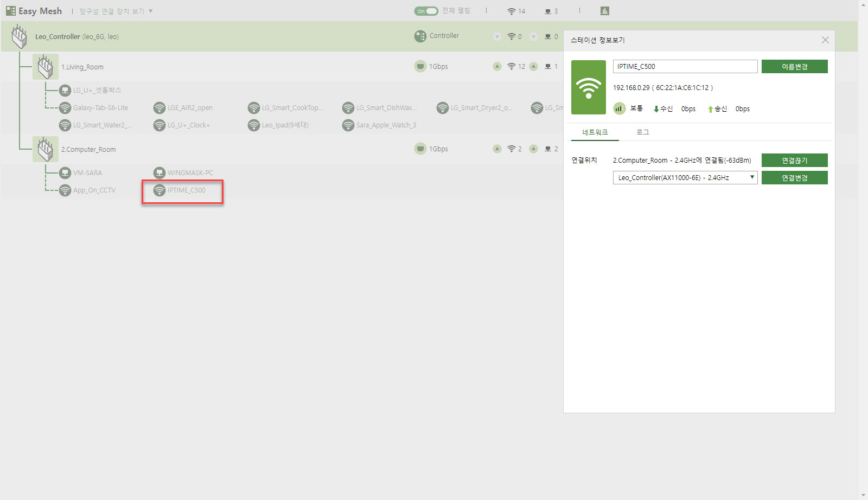Switch to the 로그 tab
The image size is (868, 500).
click(643, 132)
